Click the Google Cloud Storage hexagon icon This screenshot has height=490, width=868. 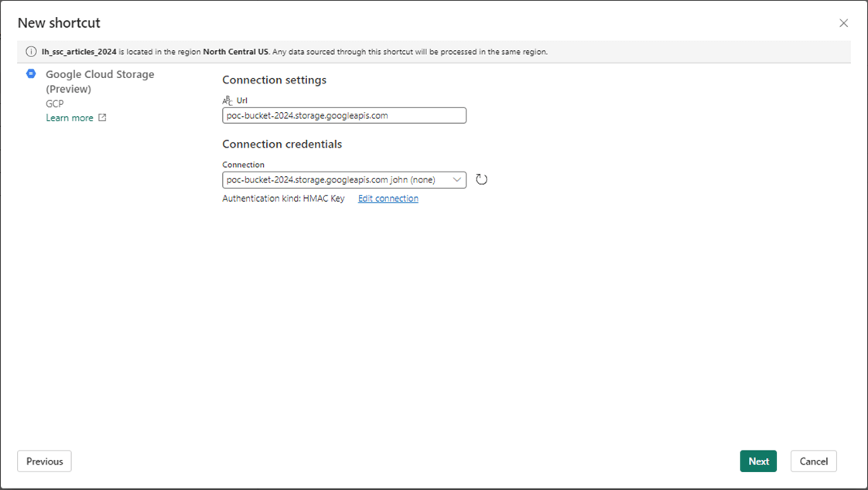tap(31, 74)
